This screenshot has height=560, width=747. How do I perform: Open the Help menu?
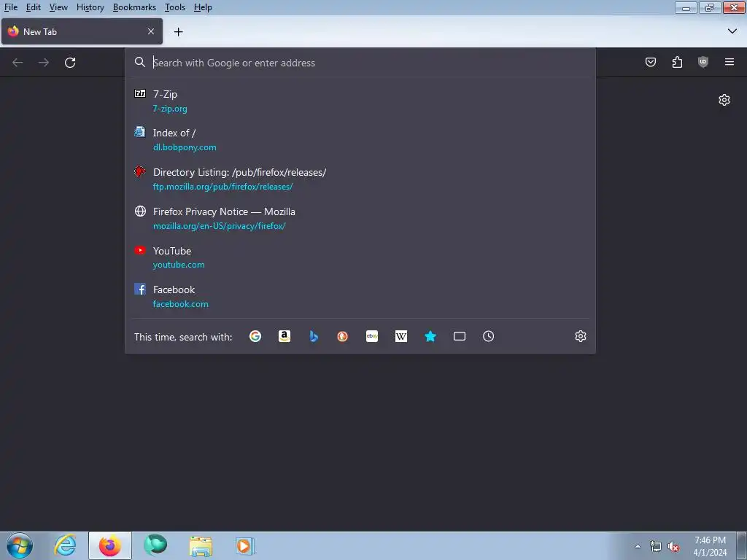pyautogui.click(x=203, y=7)
